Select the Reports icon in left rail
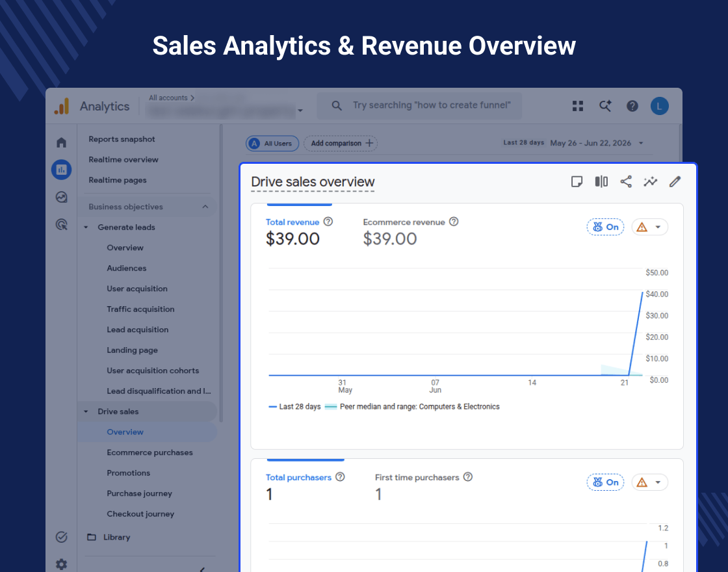 point(61,170)
